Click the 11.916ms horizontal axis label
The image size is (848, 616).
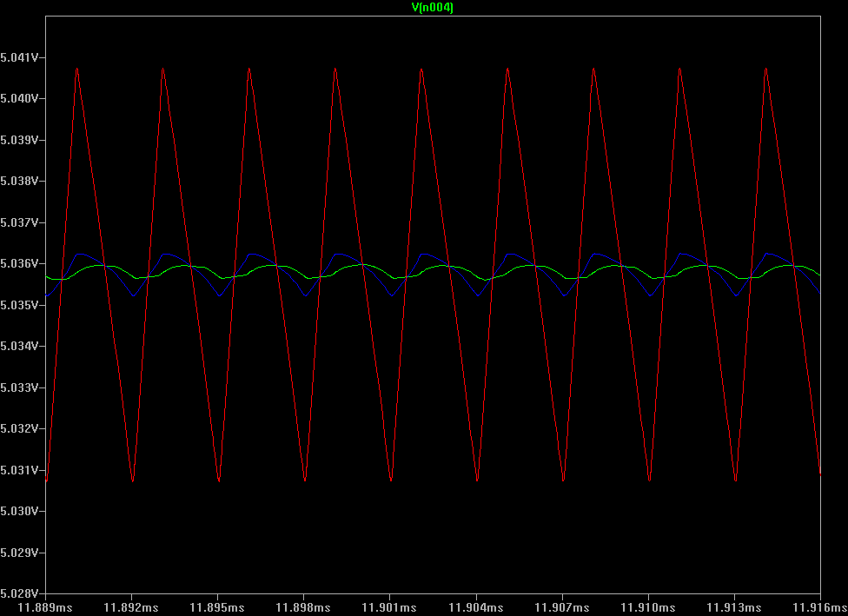click(819, 606)
